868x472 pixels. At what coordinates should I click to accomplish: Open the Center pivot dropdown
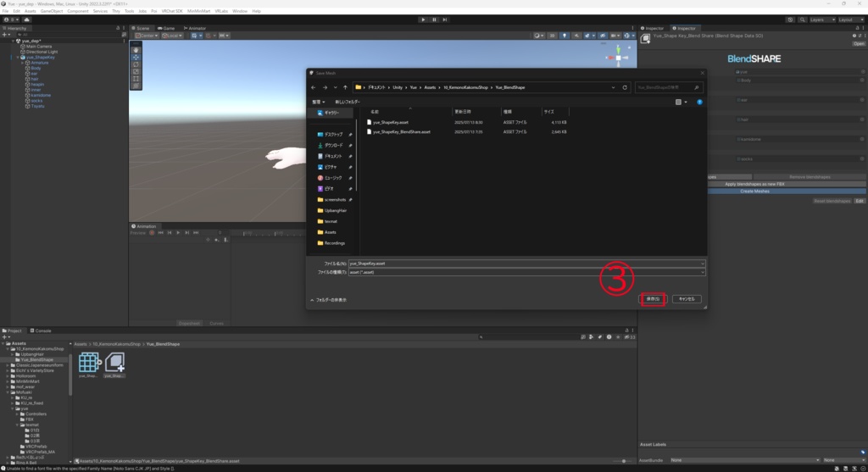pos(147,36)
